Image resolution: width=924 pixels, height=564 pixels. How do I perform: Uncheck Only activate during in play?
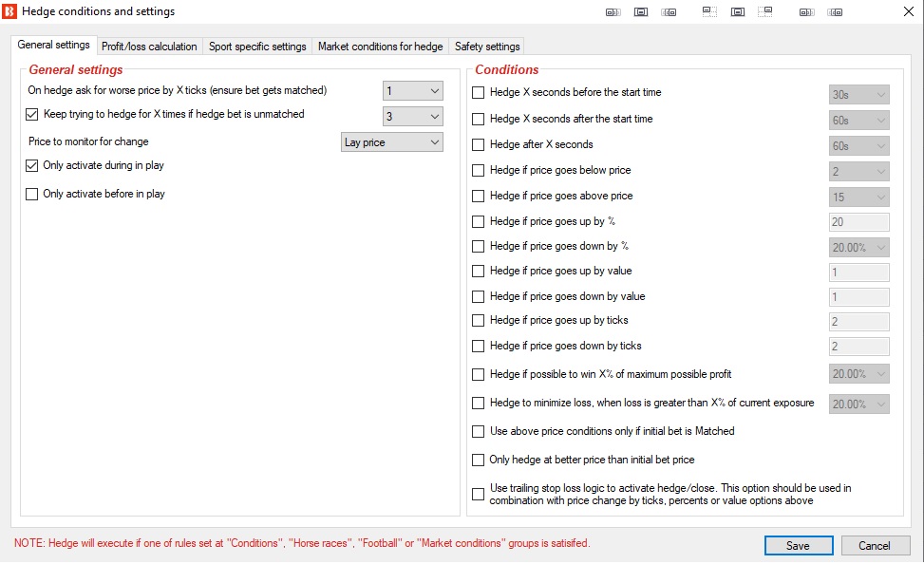coord(32,165)
